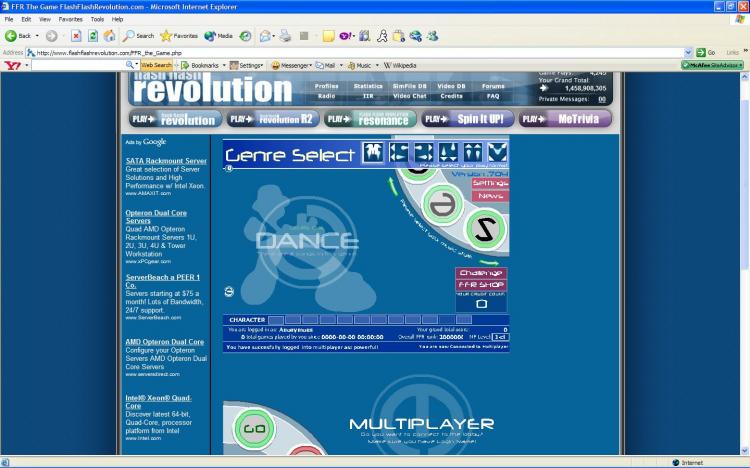The image size is (750, 468).
Task: Open Favorites star button
Action: point(179,36)
